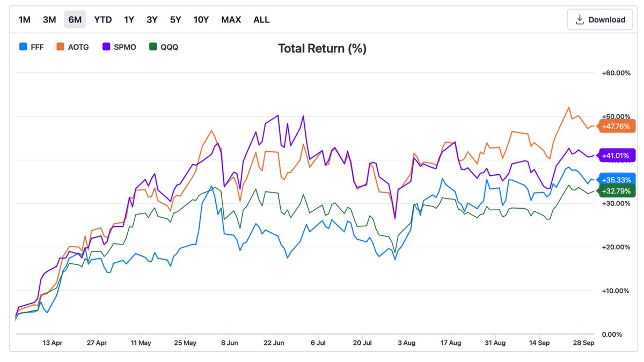Click the 11 May date label
This screenshot has width=644, height=362.
[141, 342]
